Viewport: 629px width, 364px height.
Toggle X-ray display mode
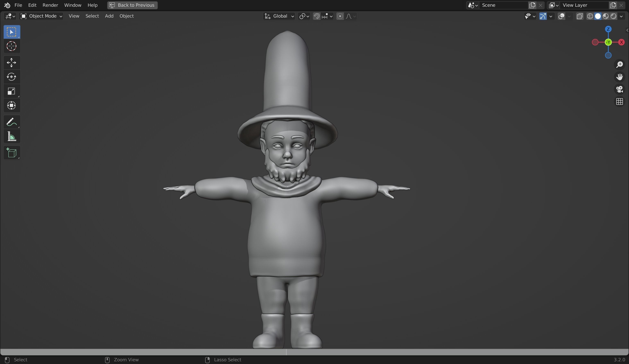pos(580,16)
